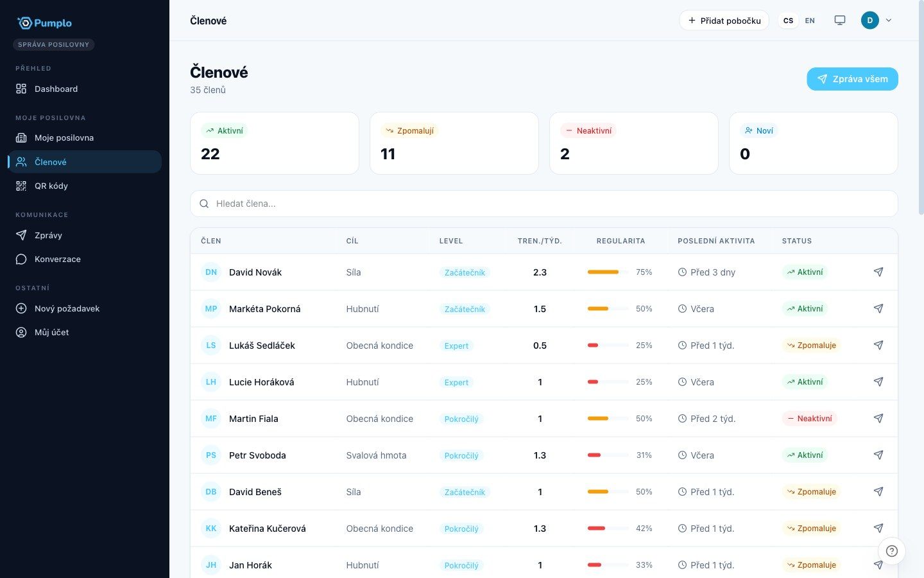
Task: Click Martin Fiala's Neaktivní status badge
Action: coord(809,419)
